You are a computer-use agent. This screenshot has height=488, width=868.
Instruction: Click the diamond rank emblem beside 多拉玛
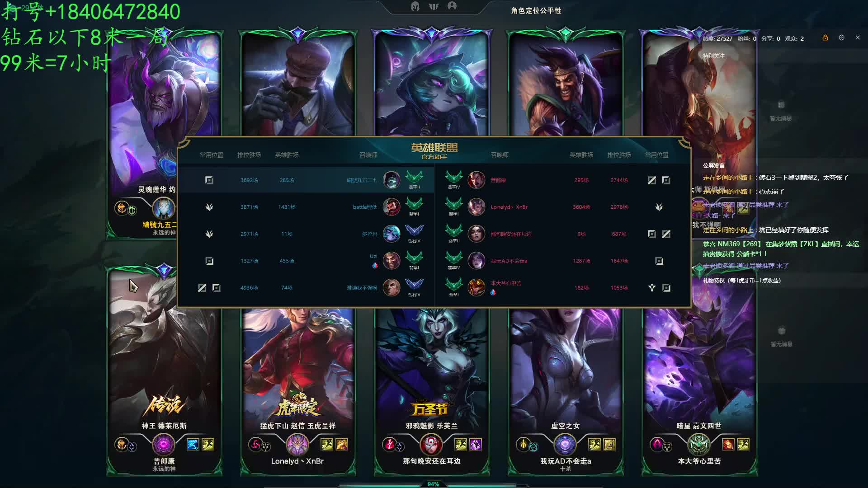414,232
